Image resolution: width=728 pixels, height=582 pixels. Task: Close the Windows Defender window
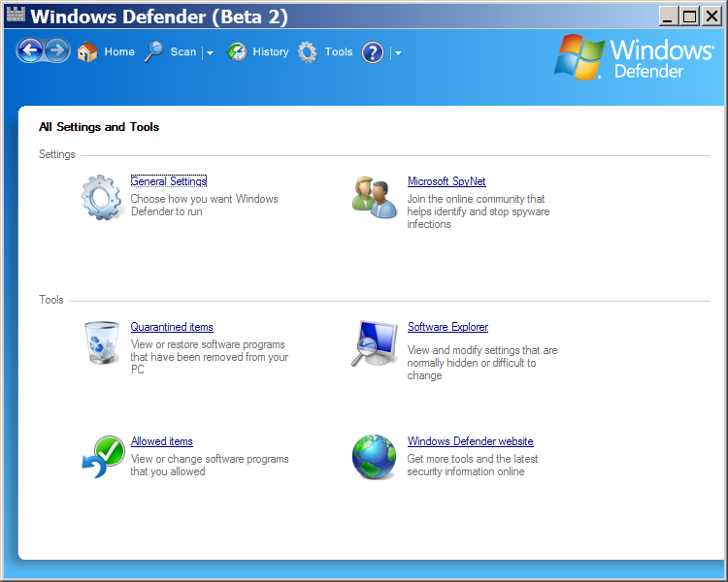pos(711,16)
